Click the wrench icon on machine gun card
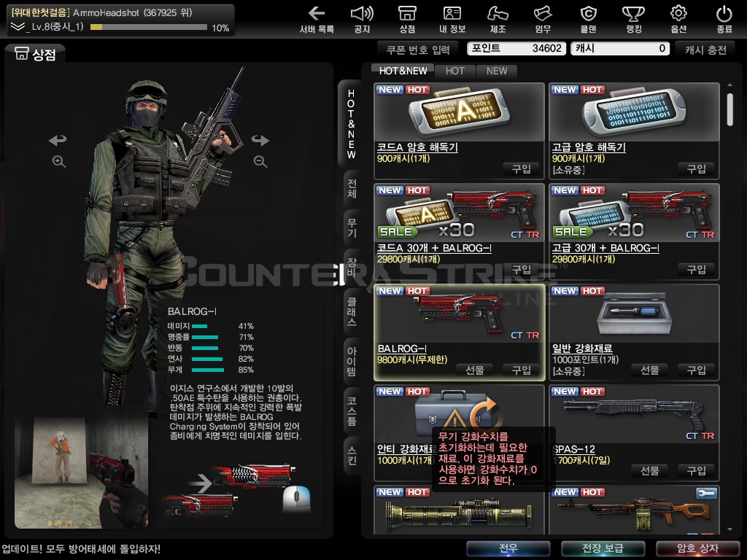This screenshot has height=560, width=747. [x=705, y=494]
